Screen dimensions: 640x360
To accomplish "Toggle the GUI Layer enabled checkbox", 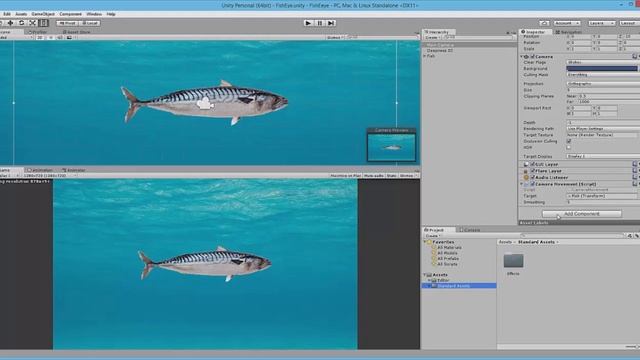I will (532, 164).
